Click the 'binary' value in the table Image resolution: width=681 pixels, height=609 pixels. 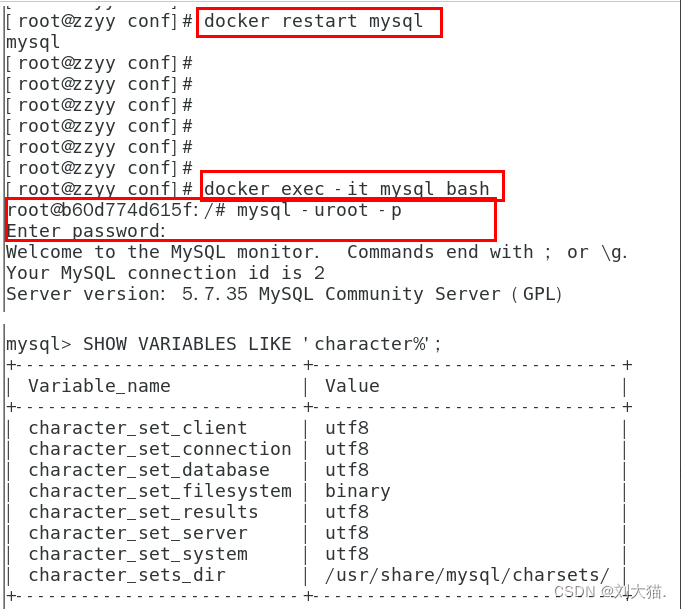click(x=357, y=491)
